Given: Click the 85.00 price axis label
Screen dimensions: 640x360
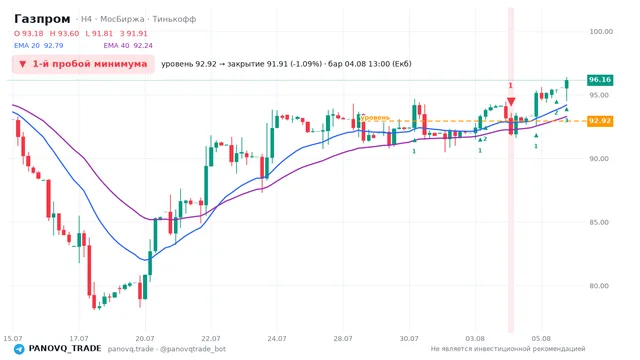Looking at the screenshot, I should (x=599, y=222).
